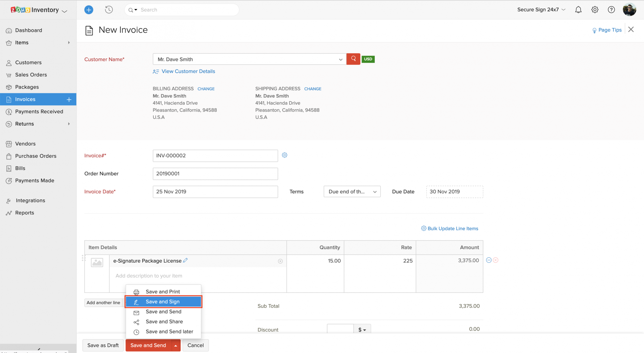
Task: Click the add new invoice plus icon
Action: (x=69, y=99)
